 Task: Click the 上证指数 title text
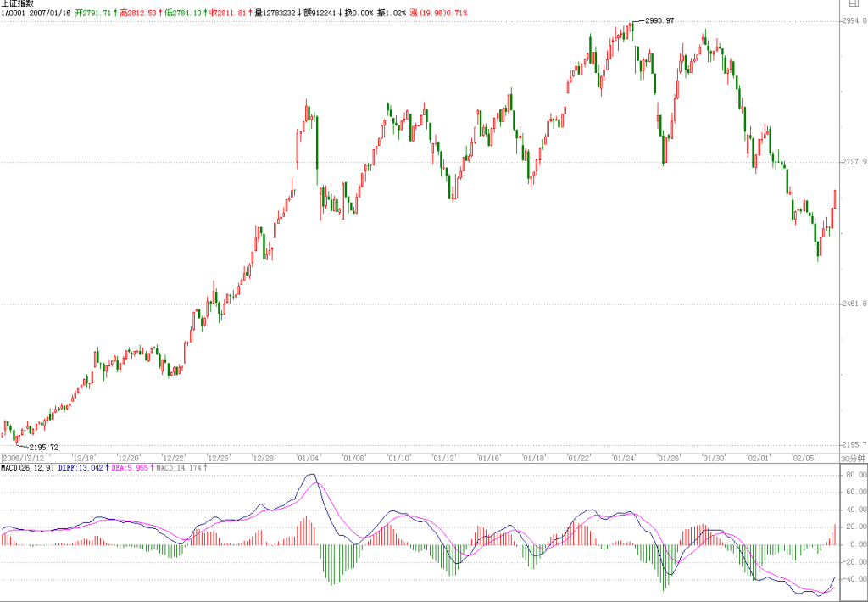[17, 3]
